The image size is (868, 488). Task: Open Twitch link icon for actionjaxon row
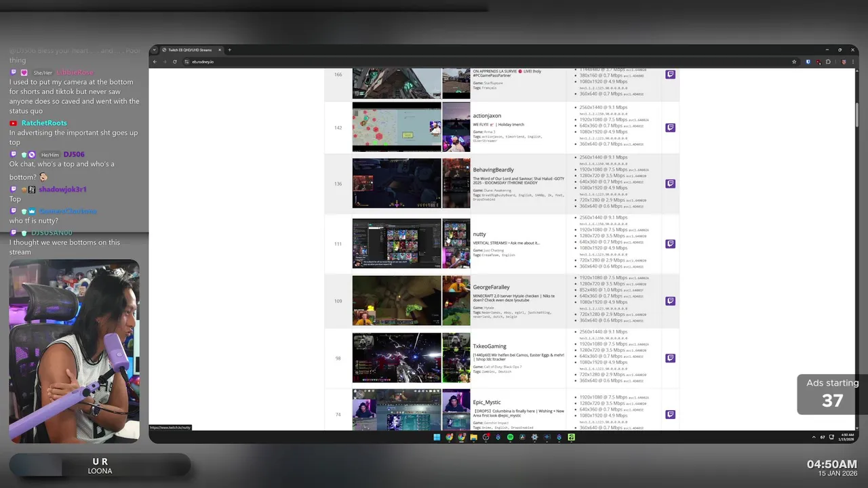(670, 127)
